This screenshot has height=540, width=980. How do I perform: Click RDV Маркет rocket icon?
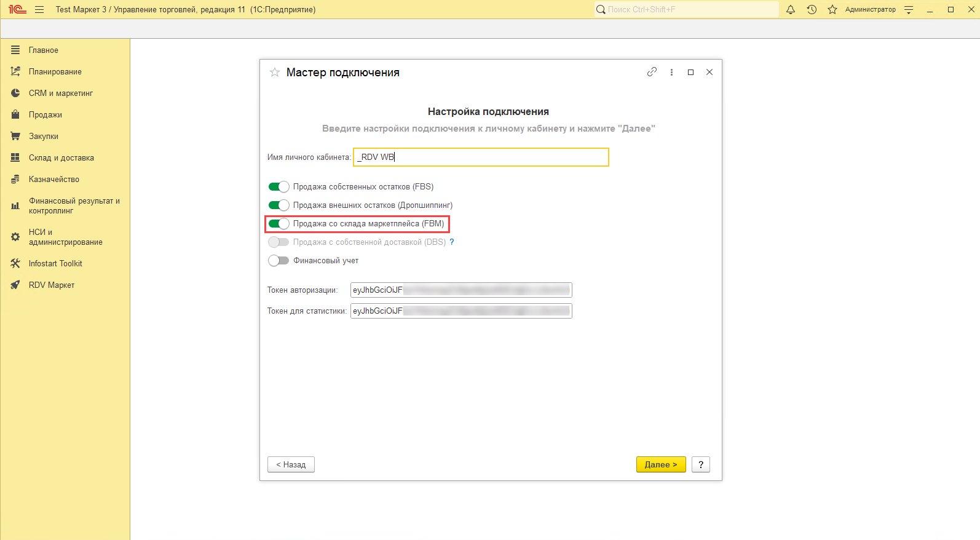click(15, 285)
